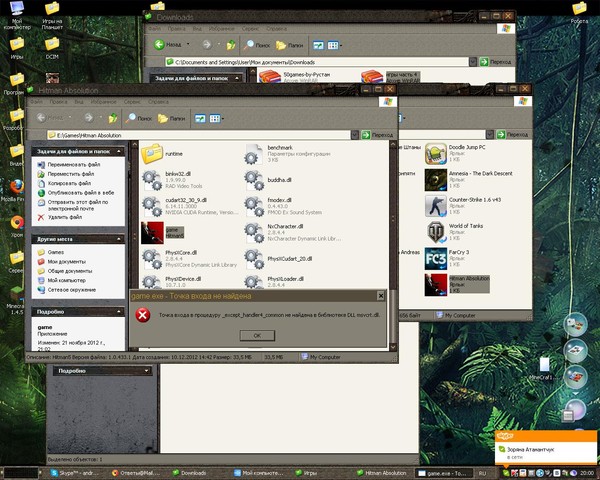600x480 pixels.
Task: Click Переход button in the Игры window
Action: (512, 134)
